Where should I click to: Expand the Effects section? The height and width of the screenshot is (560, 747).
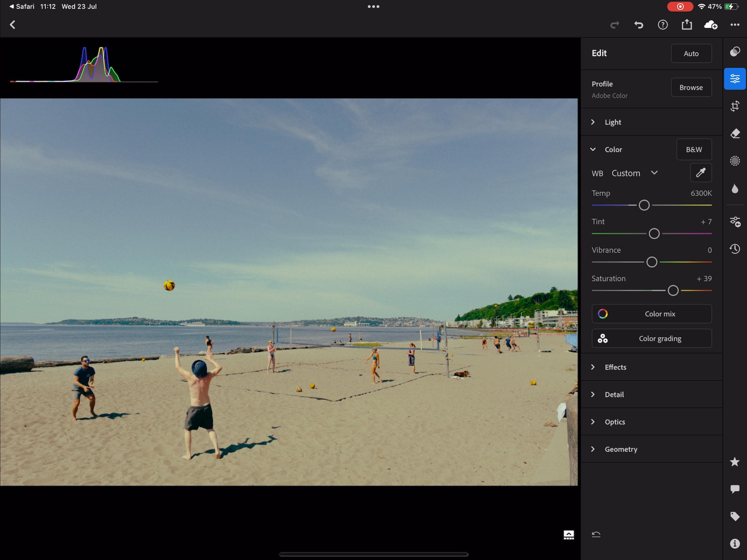pos(651,367)
